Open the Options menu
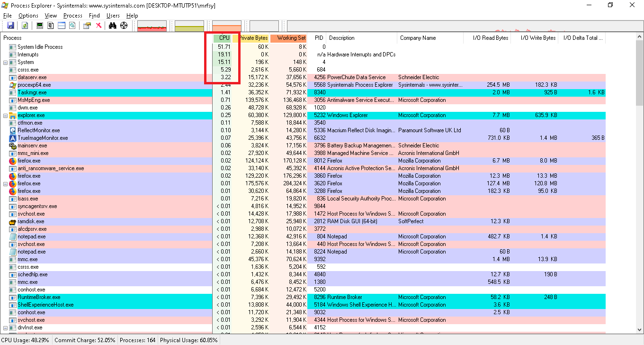Image resolution: width=644 pixels, height=345 pixels. pos(27,15)
